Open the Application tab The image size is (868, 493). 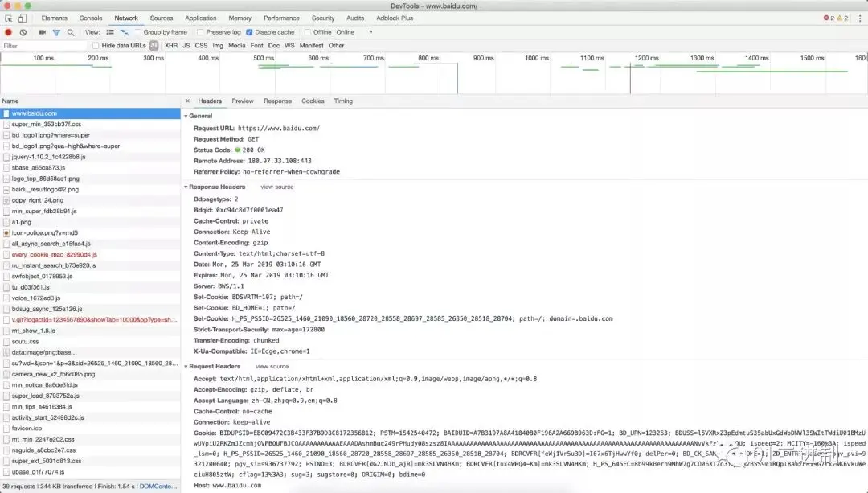pos(201,18)
